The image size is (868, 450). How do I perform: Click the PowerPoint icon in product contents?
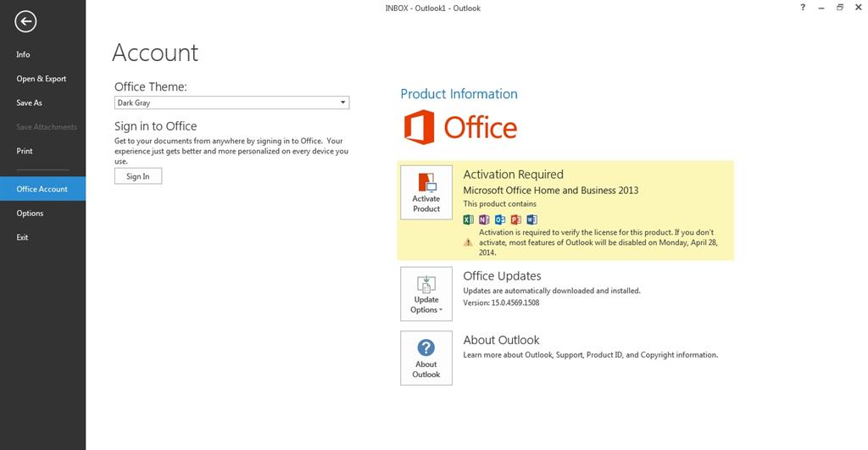click(x=516, y=219)
